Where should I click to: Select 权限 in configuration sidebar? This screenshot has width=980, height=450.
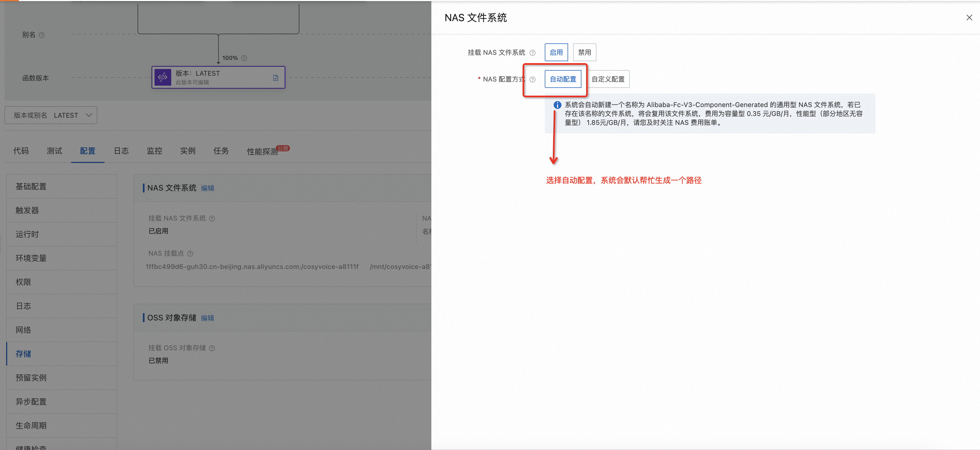point(62,282)
